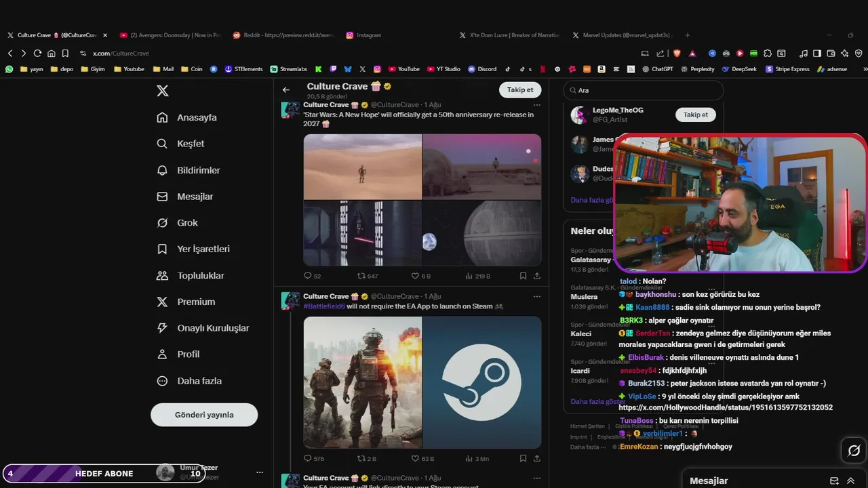Reply to the Battlefield6 post (576)

313,458
